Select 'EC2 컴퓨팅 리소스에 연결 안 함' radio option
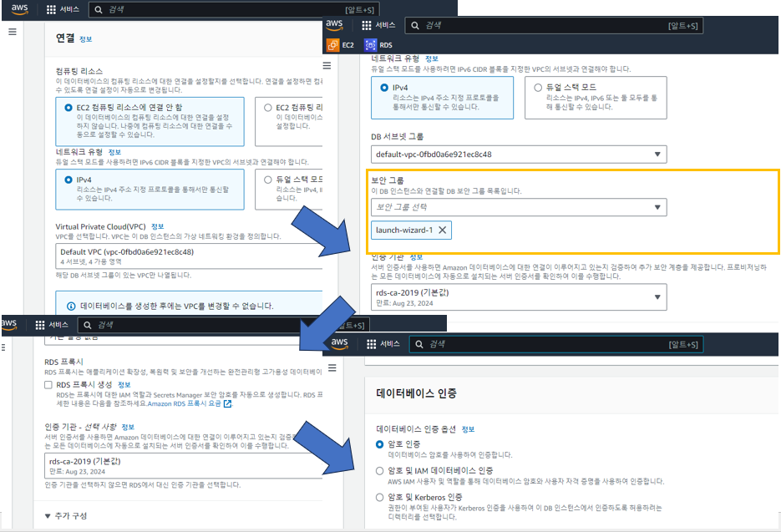The width and height of the screenshot is (781, 532). point(68,108)
